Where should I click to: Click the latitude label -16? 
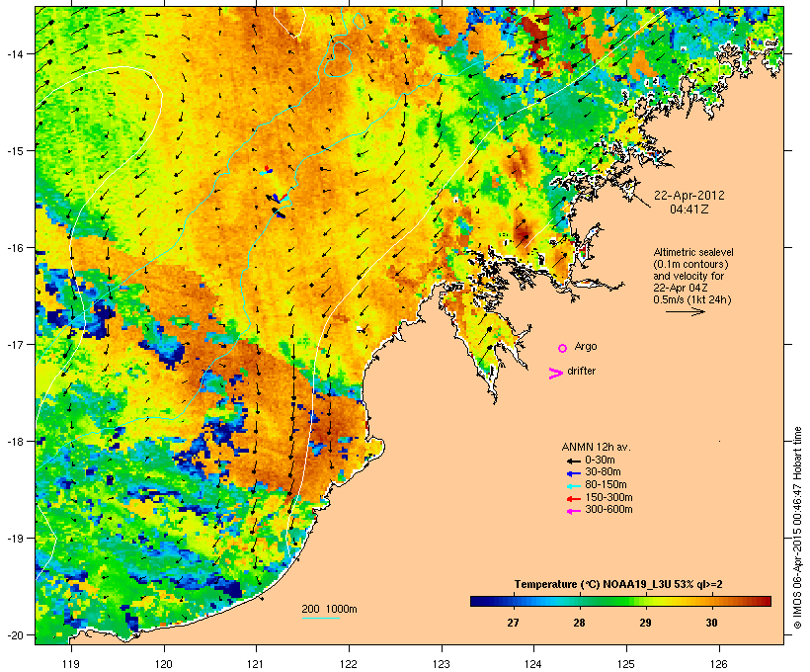pos(15,248)
